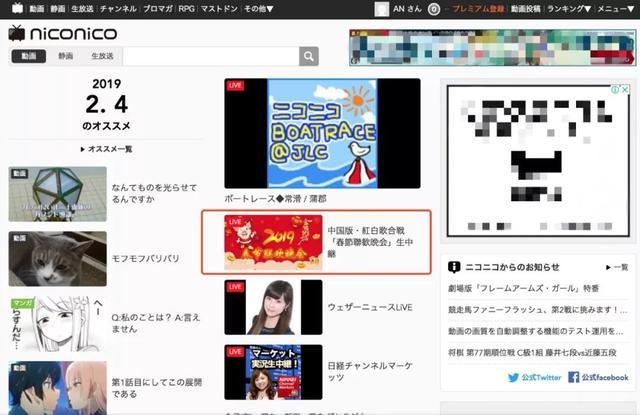Image resolution: width=640 pixels, height=415 pixels.
Task: Open 動画 in the top navigation
Action: (37, 9)
